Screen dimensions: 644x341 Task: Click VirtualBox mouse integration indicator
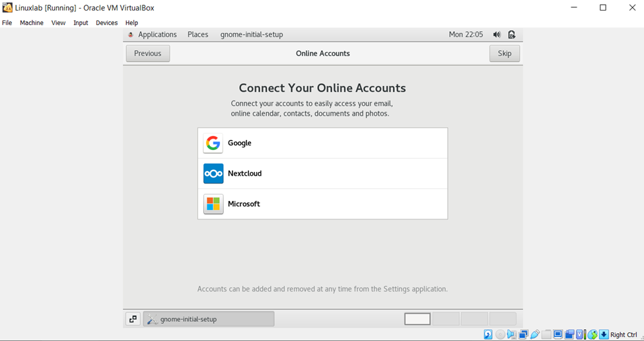[592, 334]
